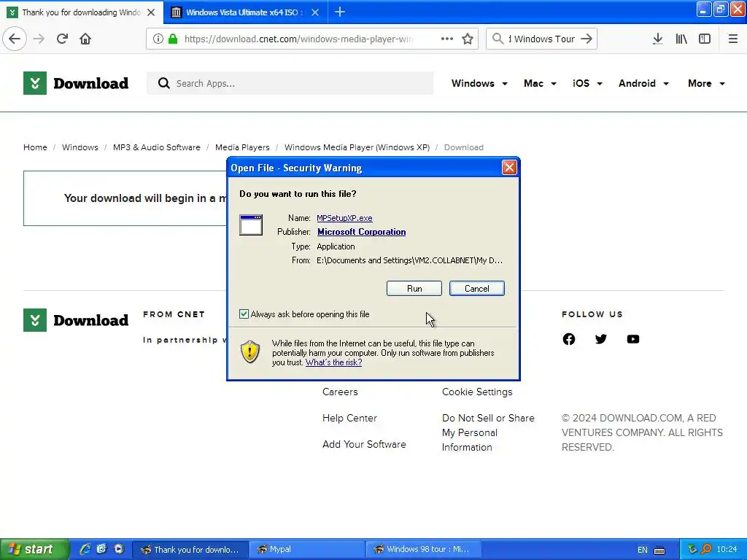Open the MPSetupXP.exe file name link
Screen dimensions: 747x560
(x=344, y=218)
